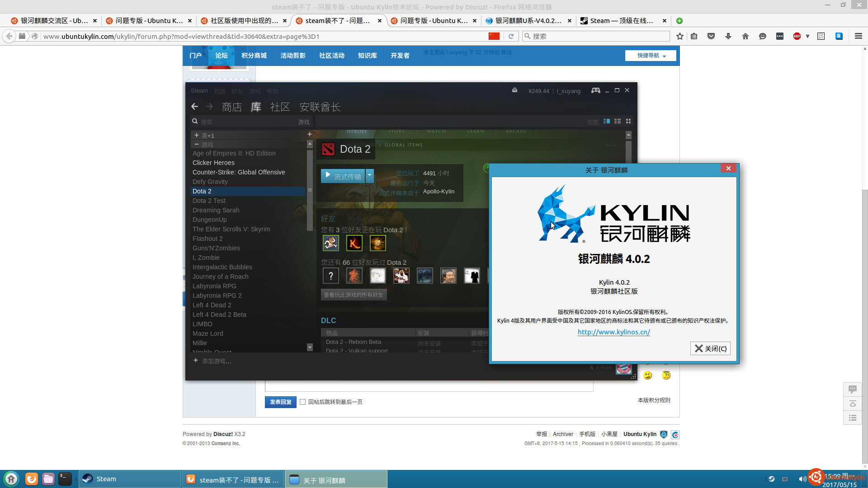Click the 发表回复 post reply button
This screenshot has width=868, height=488.
(x=280, y=402)
